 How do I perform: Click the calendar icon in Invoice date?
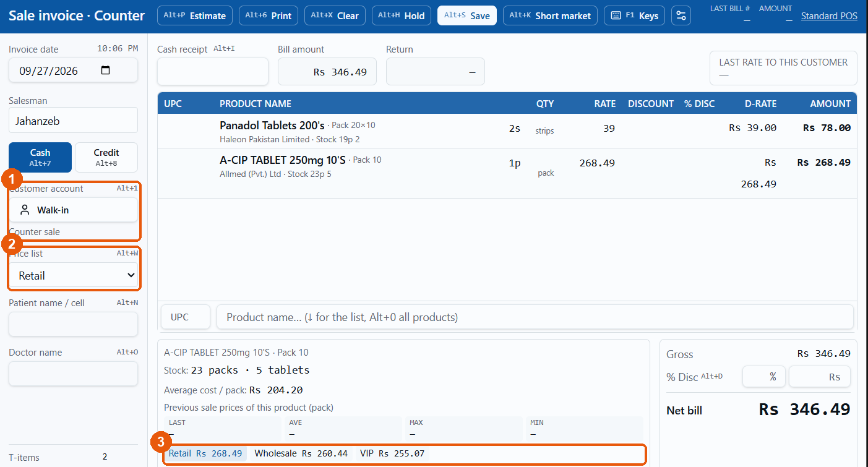106,70
